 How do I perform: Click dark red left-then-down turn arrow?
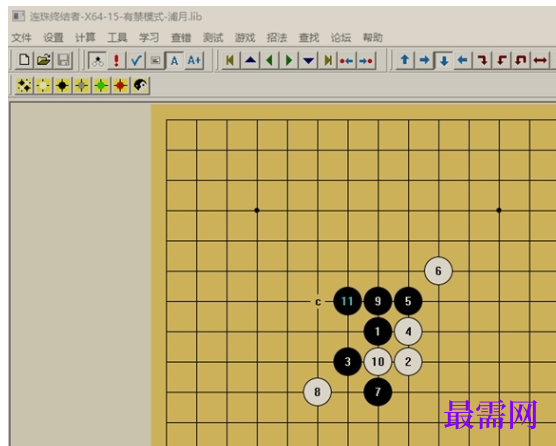point(502,60)
